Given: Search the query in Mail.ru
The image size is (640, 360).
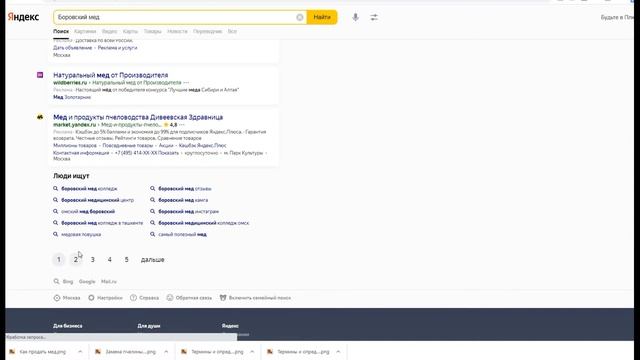Looking at the screenshot, I should pyautogui.click(x=109, y=282).
